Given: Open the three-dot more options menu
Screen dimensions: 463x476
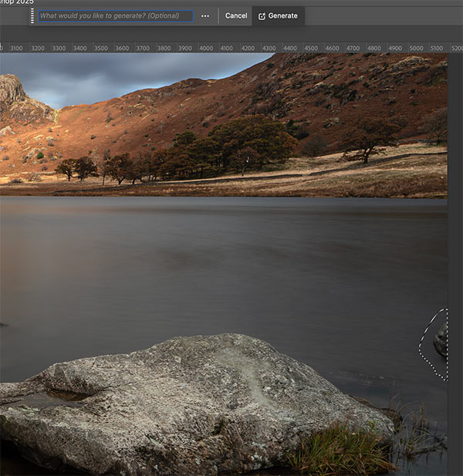Looking at the screenshot, I should tap(204, 15).
